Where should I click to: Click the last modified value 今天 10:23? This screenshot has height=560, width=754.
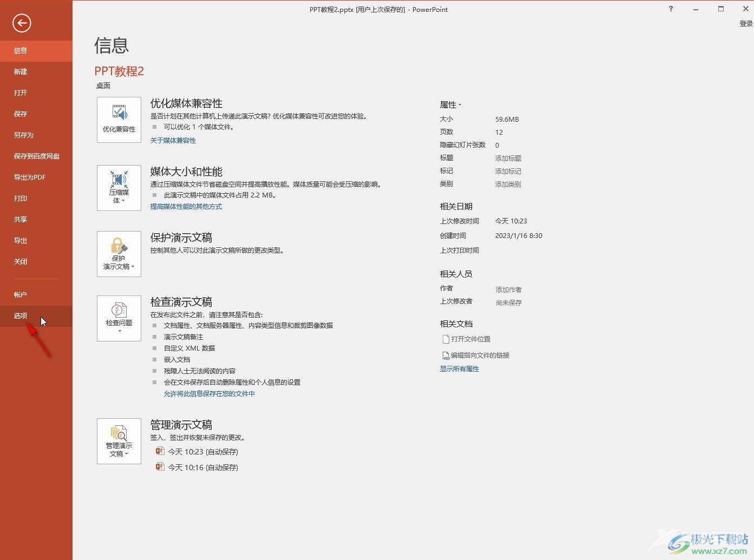pos(511,221)
